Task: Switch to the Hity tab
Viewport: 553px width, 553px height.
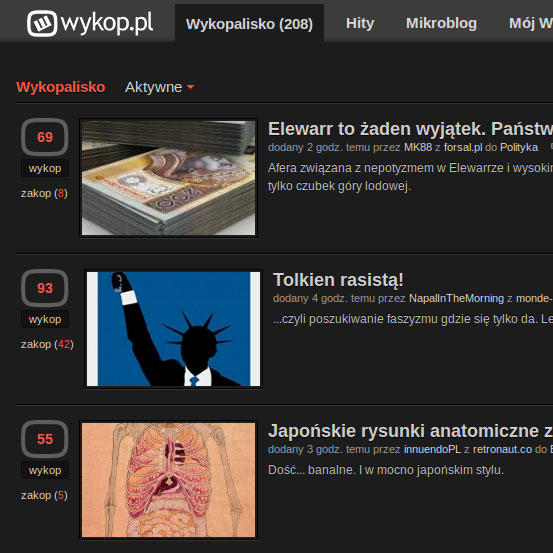Action: click(360, 23)
